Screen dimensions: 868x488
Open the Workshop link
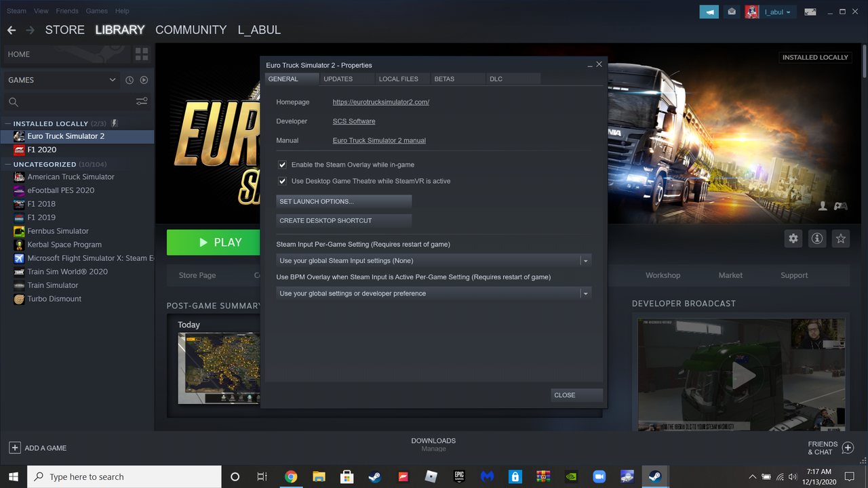[x=663, y=275]
